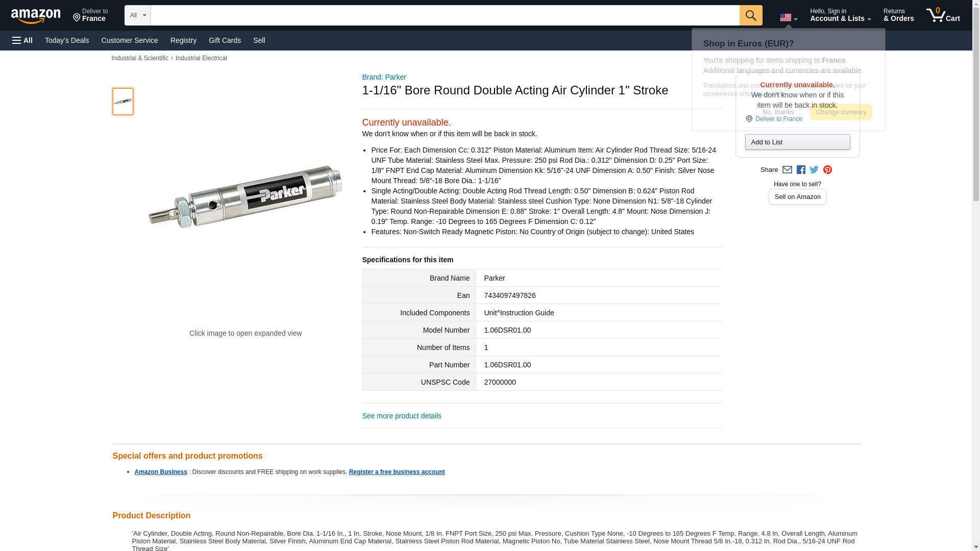Expand Account & Lists menu
Viewport: 980px width, 551px height.
(840, 15)
